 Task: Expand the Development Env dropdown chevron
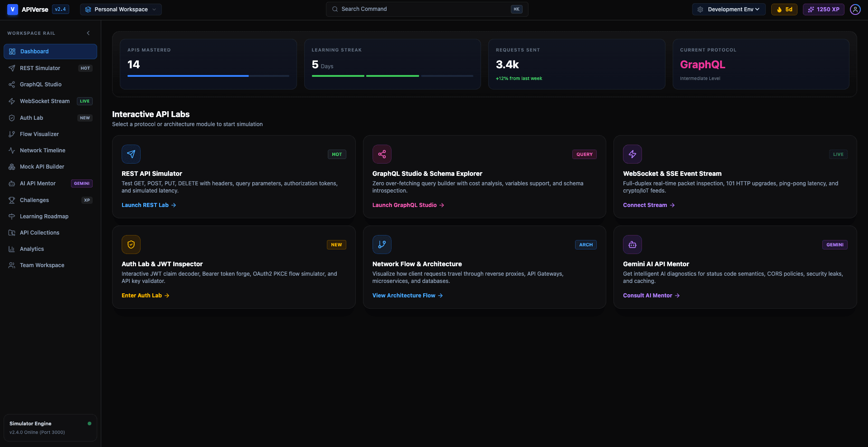pyautogui.click(x=757, y=9)
